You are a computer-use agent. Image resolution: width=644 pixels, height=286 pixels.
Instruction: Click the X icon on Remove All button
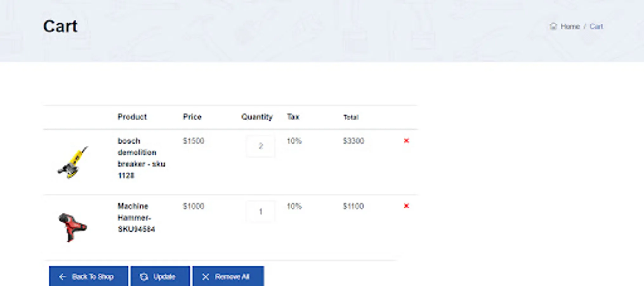[206, 276]
